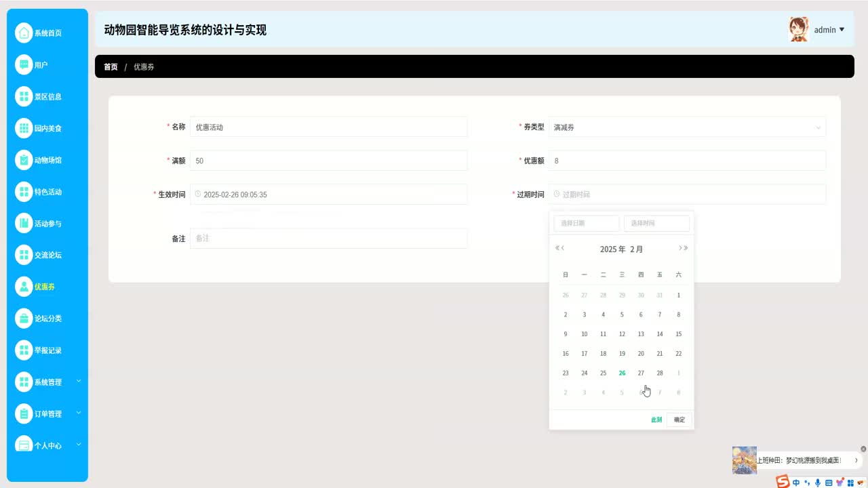Select February 26 in calendar
Viewport: 868px width, 488px height.
click(x=622, y=373)
